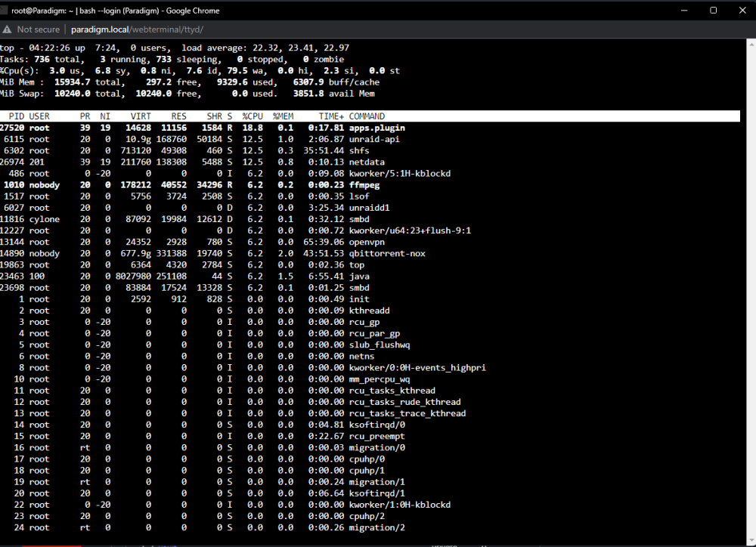This screenshot has height=547, width=756.
Task: Click the kworker/0:0H-events_highpri entry
Action: pyautogui.click(x=417, y=368)
